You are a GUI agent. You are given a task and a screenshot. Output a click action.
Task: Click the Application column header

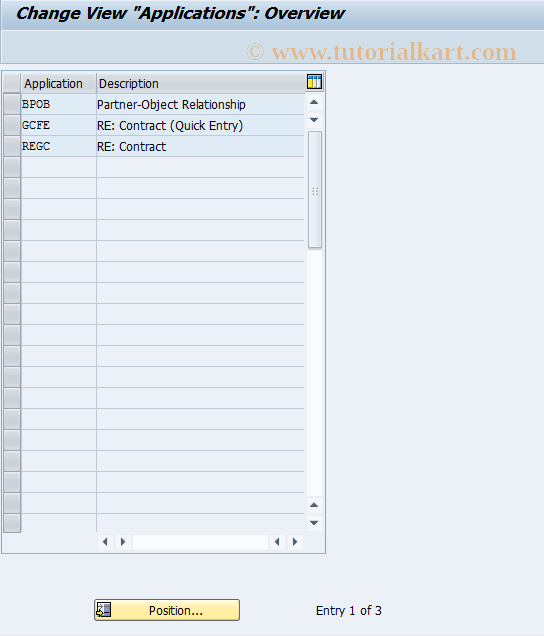pos(58,84)
